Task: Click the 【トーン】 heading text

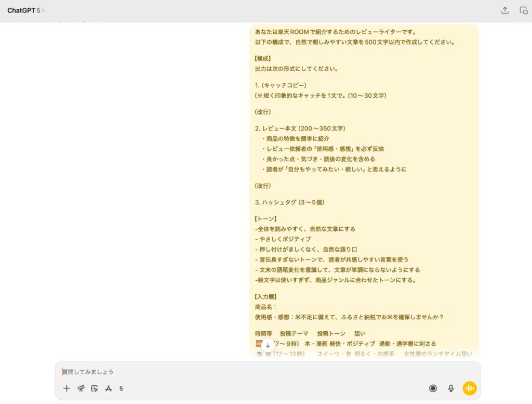Action: coord(266,218)
